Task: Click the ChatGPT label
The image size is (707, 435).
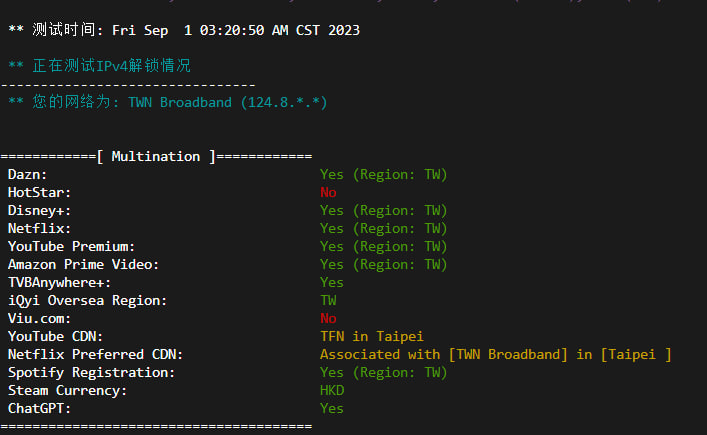Action: click(x=39, y=408)
